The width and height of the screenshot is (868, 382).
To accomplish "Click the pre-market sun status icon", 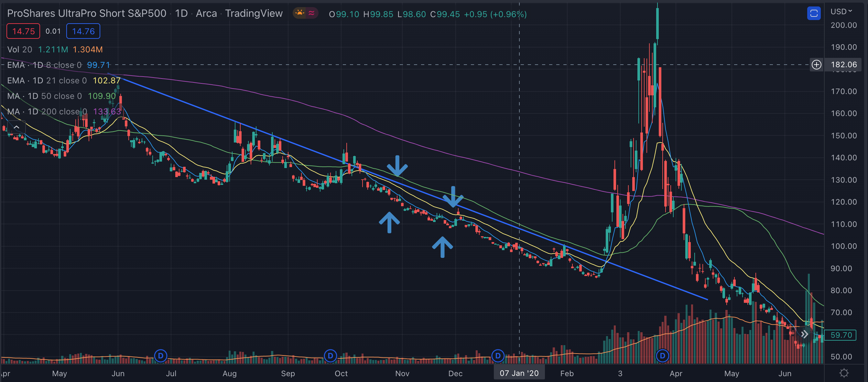I will pyautogui.click(x=299, y=14).
